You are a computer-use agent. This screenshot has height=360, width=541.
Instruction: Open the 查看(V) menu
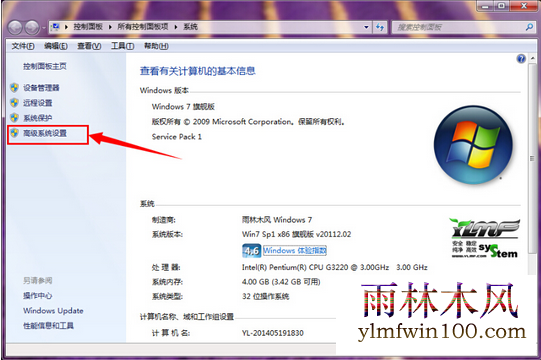click(x=89, y=46)
